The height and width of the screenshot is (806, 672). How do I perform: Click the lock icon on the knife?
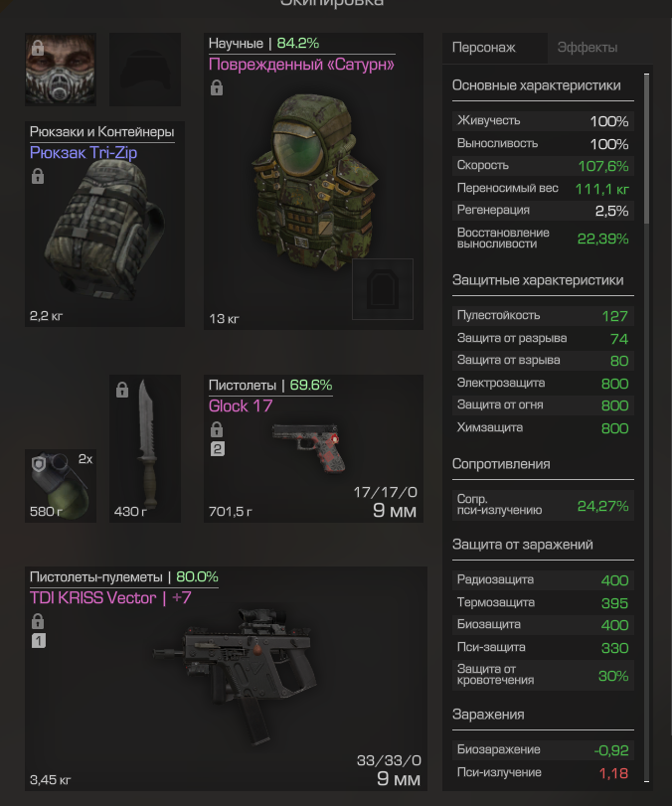[122, 390]
